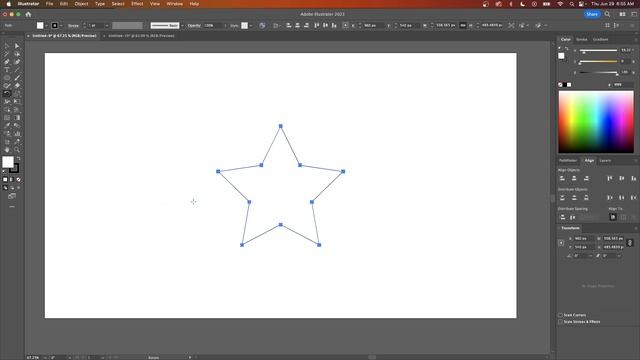Click macOS Spotlight search icon in menu bar

pos(571,4)
